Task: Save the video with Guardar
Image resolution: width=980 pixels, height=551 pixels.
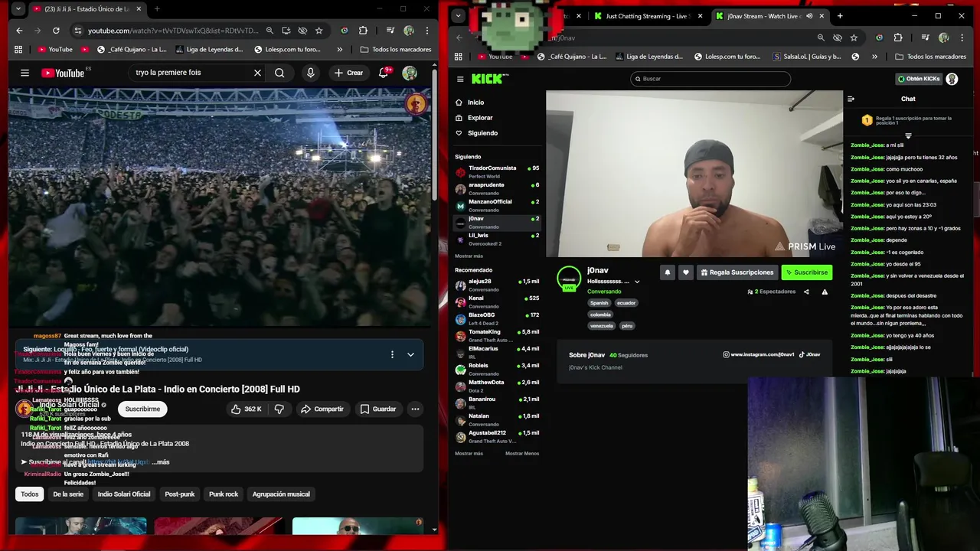Action: coord(378,409)
